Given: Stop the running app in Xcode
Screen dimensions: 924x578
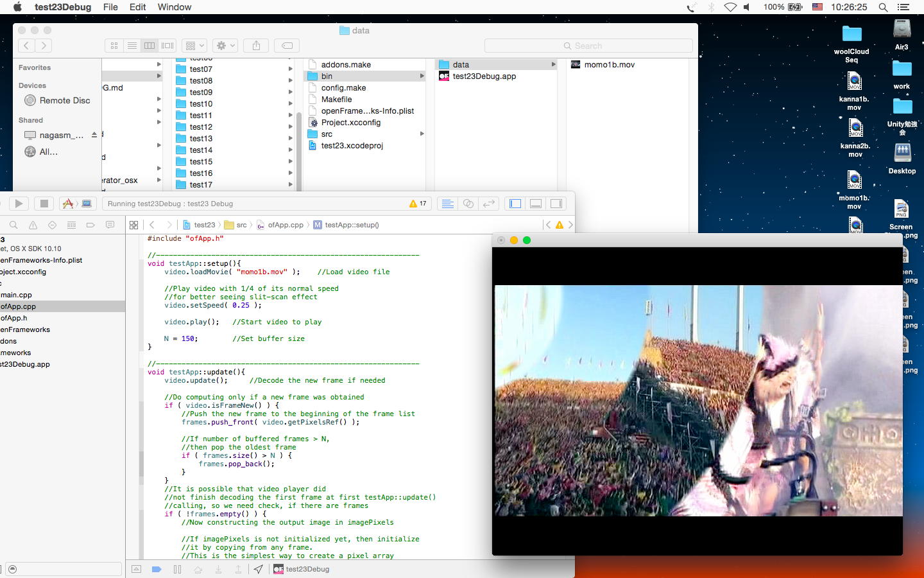Looking at the screenshot, I should (44, 204).
